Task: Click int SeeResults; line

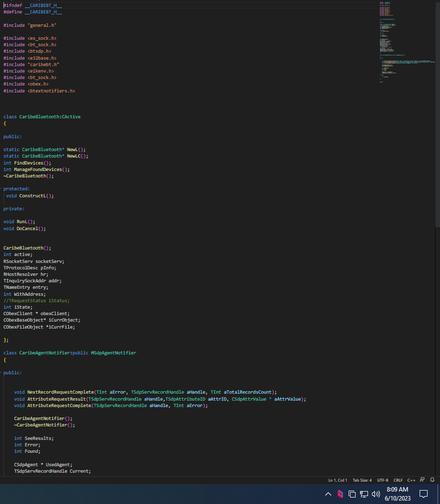Action: (34, 438)
